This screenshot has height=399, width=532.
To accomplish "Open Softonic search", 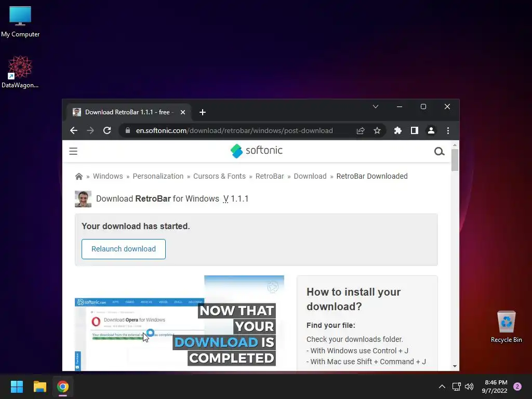I will tap(439, 151).
